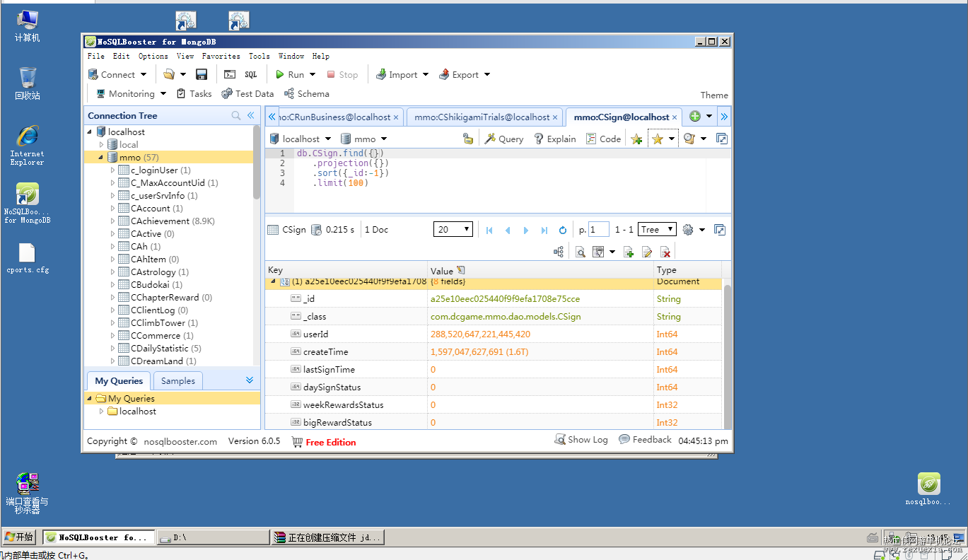Open the Tree view mode dropdown
Screen dimensions: 968x560
pyautogui.click(x=657, y=229)
